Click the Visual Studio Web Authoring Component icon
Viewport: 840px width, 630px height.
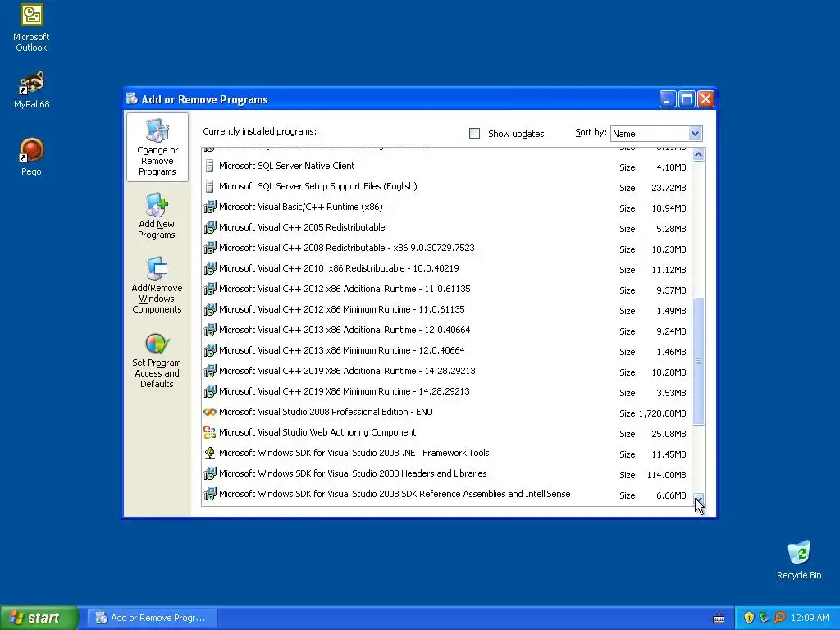tap(209, 432)
